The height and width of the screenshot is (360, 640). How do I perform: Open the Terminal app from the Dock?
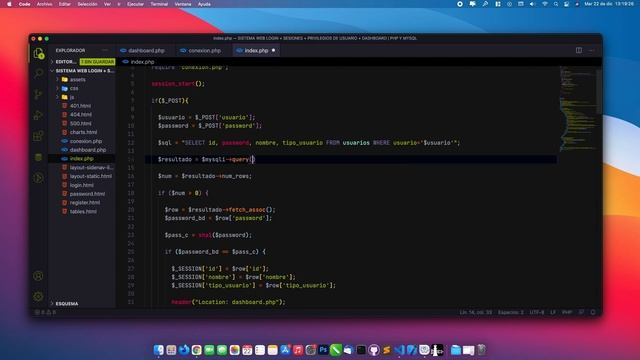(361, 350)
